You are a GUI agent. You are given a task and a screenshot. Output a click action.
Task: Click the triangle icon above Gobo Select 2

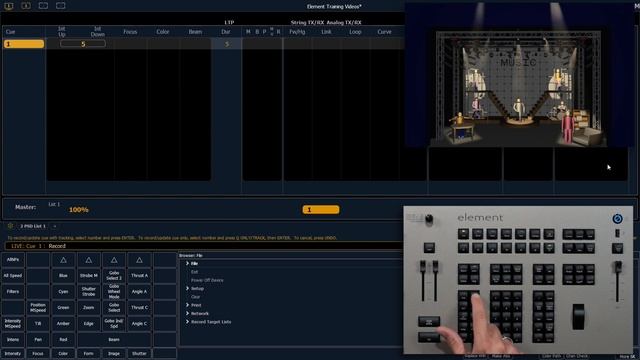coord(114,260)
